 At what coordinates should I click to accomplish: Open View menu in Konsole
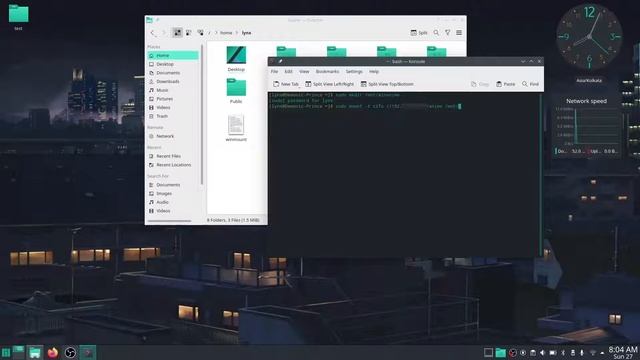[304, 71]
